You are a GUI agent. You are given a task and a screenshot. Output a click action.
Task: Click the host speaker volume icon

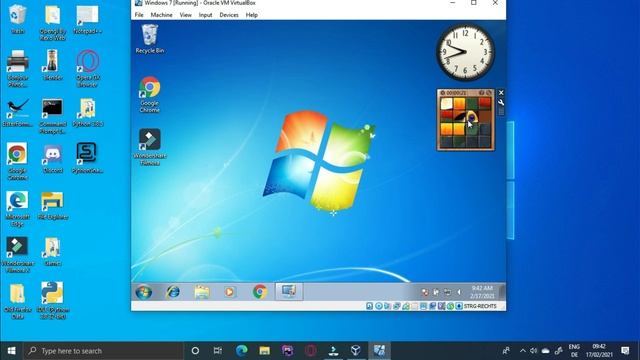533,351
